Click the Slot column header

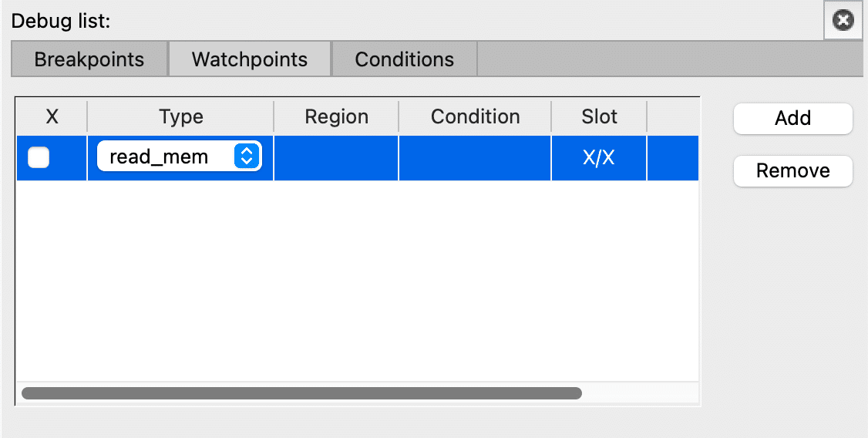coord(599,117)
